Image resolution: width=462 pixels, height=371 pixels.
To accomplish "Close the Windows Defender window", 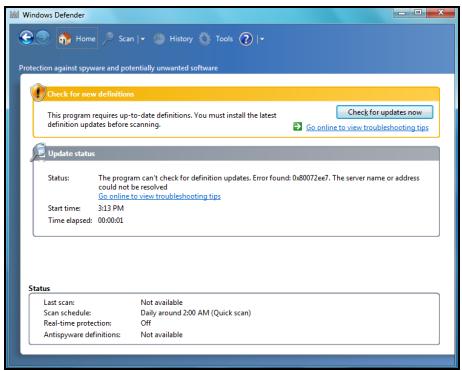I will [x=441, y=13].
